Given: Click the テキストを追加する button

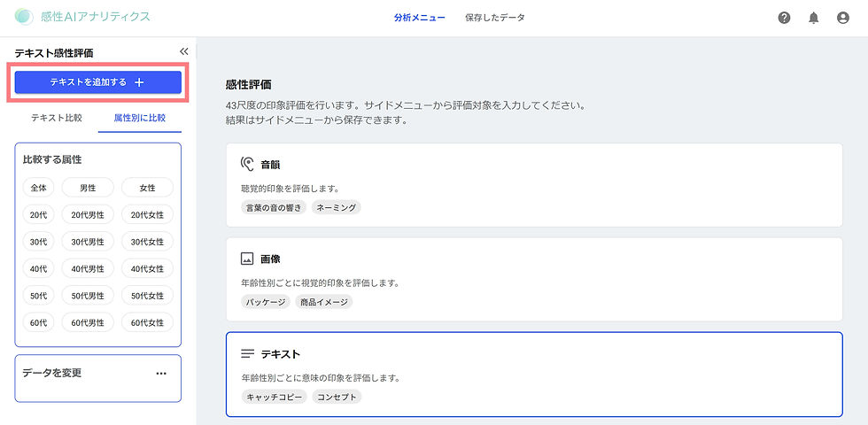Looking at the screenshot, I should (98, 82).
